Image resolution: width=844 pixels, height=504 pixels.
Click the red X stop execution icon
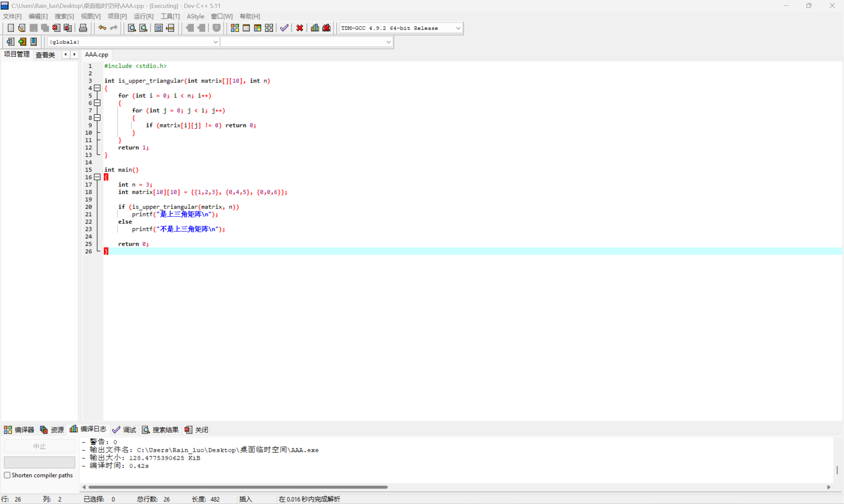coord(299,28)
